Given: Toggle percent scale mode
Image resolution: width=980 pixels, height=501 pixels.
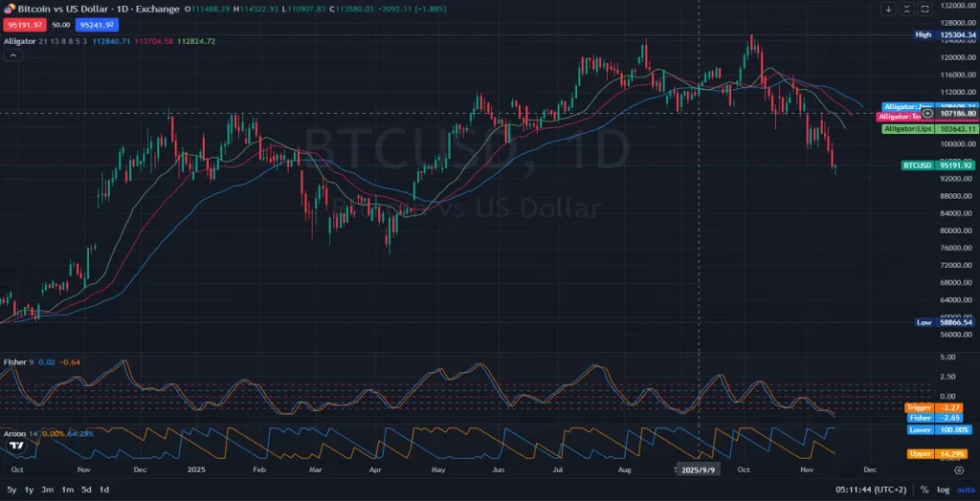Looking at the screenshot, I should pos(924,490).
